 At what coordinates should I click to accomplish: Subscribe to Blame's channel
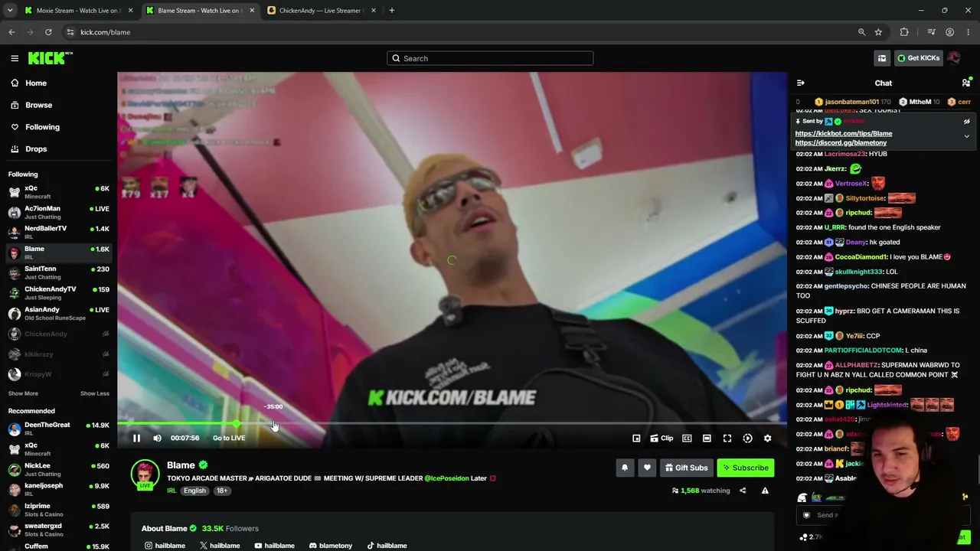(745, 468)
